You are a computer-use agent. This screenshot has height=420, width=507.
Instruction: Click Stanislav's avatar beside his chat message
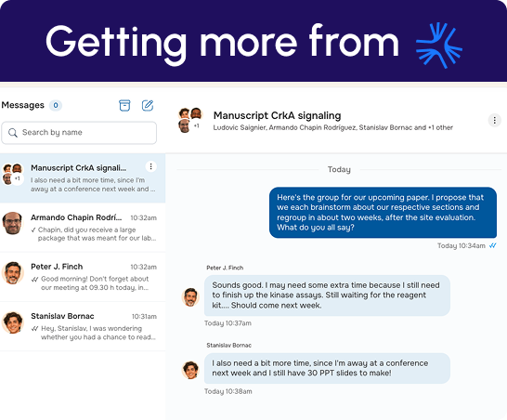coord(190,370)
